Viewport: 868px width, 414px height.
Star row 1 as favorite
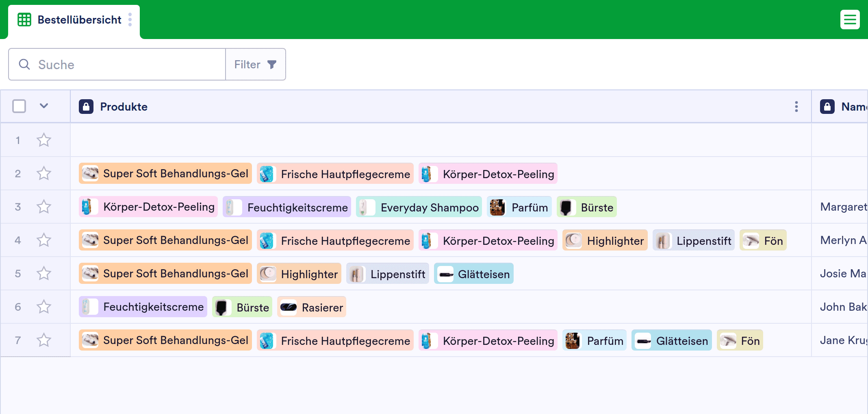click(44, 140)
